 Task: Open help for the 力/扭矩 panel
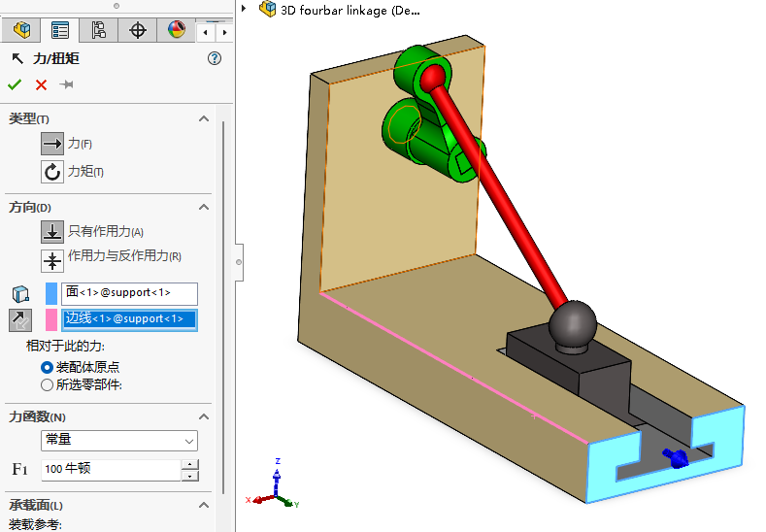tap(215, 59)
